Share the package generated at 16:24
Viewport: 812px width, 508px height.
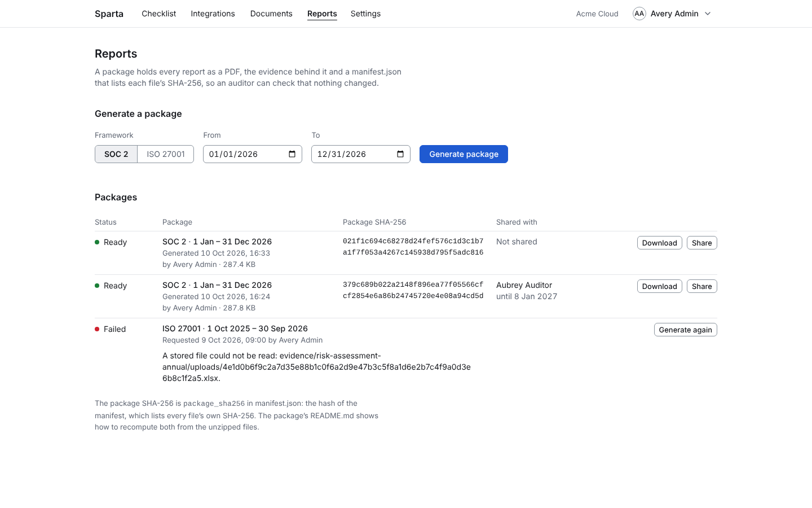click(701, 286)
